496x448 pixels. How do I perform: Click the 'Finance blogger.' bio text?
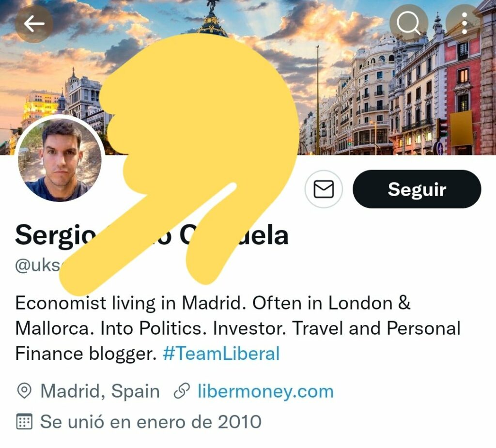pos(86,354)
